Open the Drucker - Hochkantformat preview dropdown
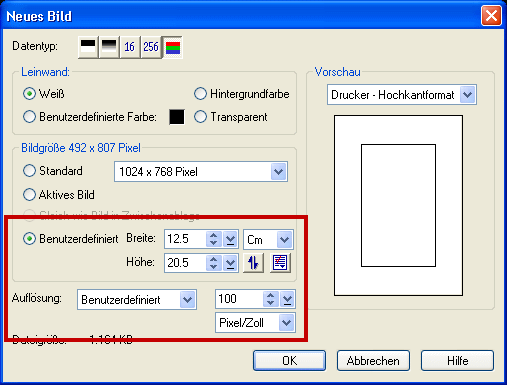 467,95
